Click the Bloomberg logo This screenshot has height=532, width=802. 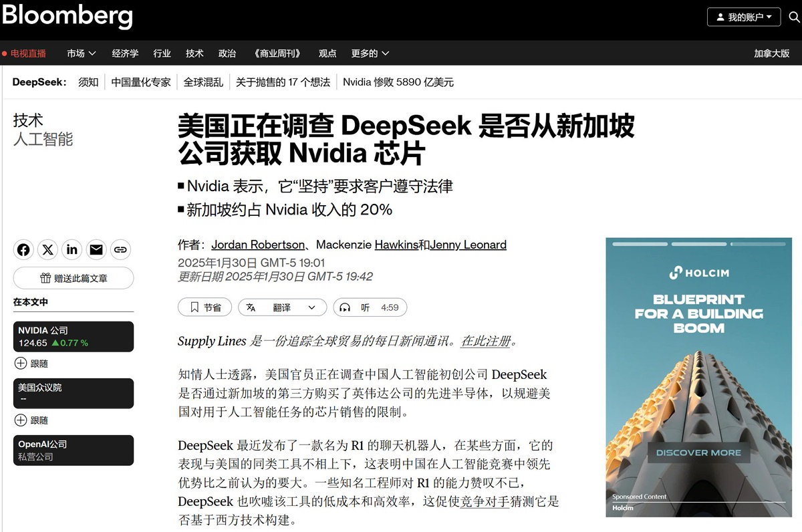67,17
